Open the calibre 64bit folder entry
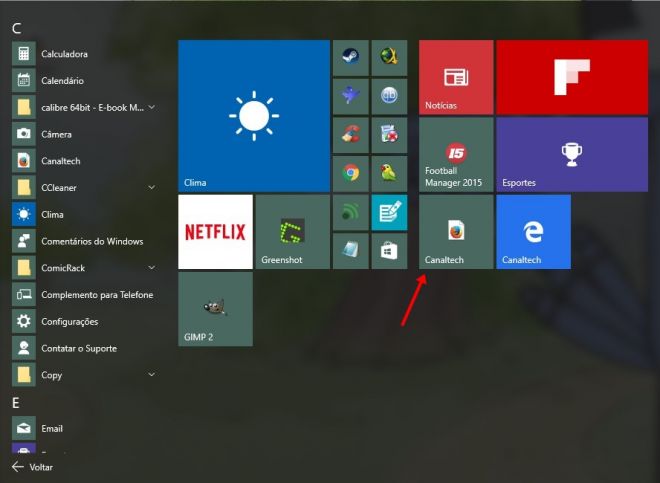Image resolution: width=660 pixels, height=483 pixels. [84, 107]
